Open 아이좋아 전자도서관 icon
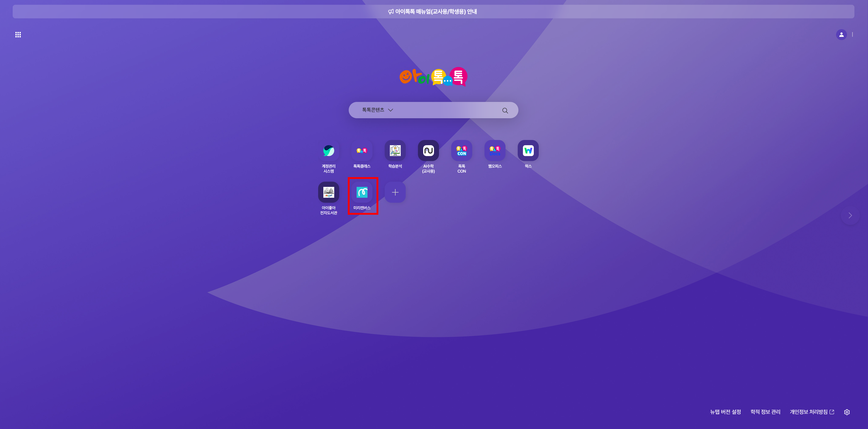 pyautogui.click(x=329, y=192)
